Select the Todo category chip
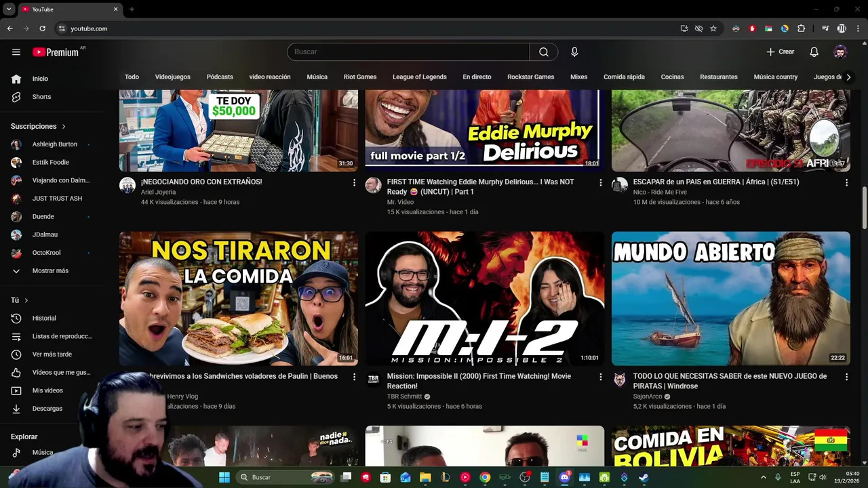Viewport: 868px width, 488px height. point(132,77)
